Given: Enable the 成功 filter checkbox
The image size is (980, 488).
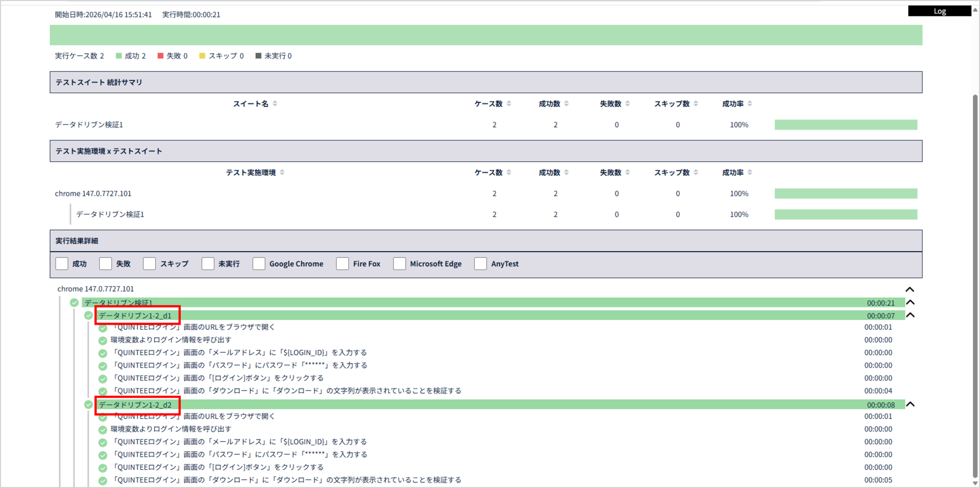Looking at the screenshot, I should click(62, 263).
